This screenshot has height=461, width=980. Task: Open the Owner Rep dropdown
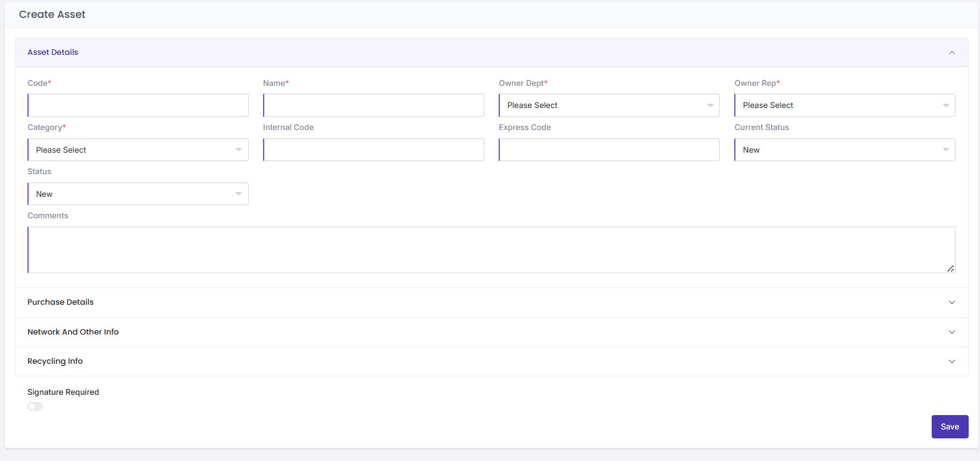(845, 106)
